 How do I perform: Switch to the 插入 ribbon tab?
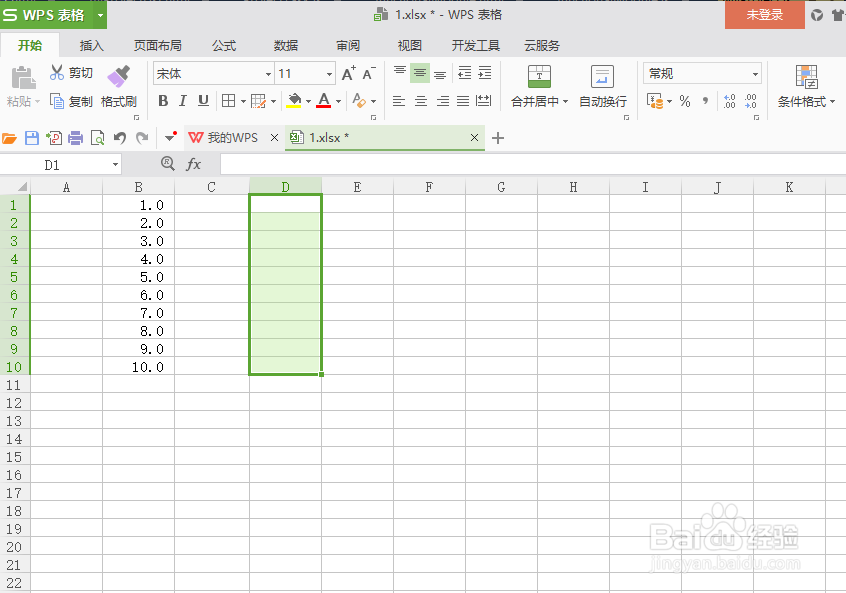coord(90,45)
